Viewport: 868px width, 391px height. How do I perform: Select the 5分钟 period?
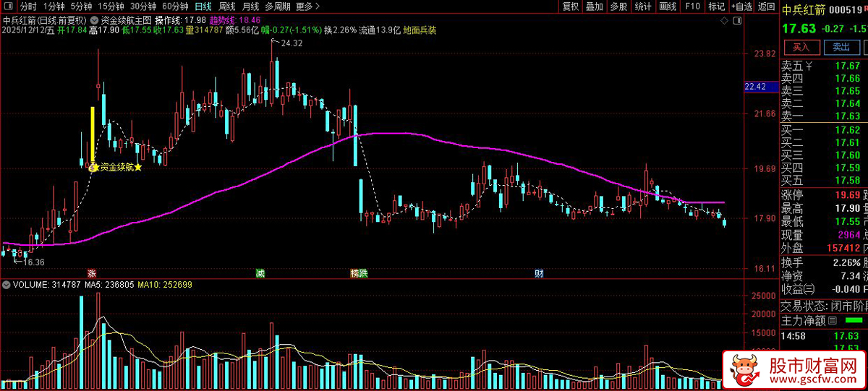82,7
